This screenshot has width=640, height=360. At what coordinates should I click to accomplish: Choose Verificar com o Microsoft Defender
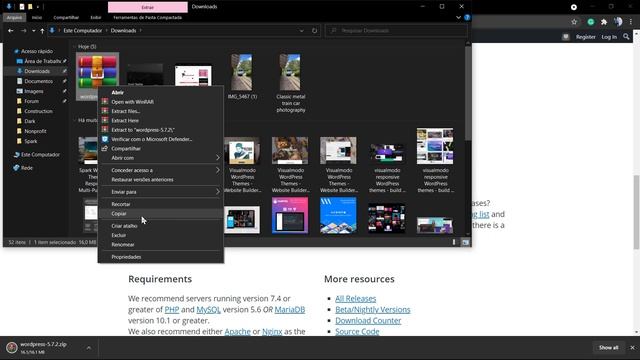[161, 139]
